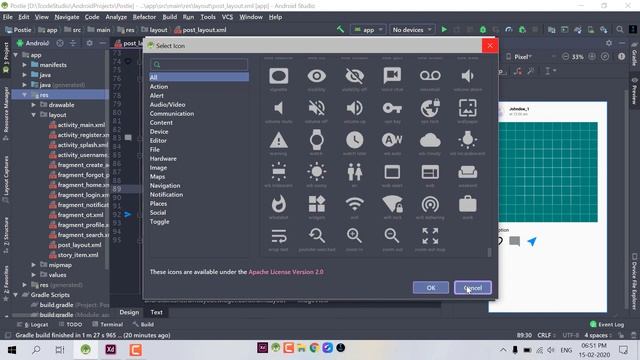Image resolution: width=640 pixels, height=360 pixels.
Task: Choose the warning triangle icon
Action: pyautogui.click(x=279, y=140)
